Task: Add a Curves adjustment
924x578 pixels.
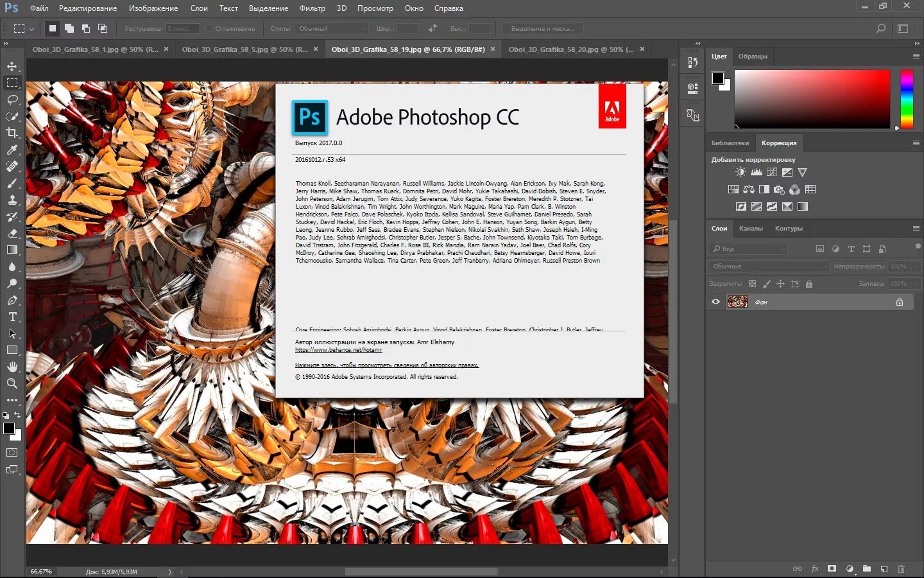Action: (x=771, y=172)
